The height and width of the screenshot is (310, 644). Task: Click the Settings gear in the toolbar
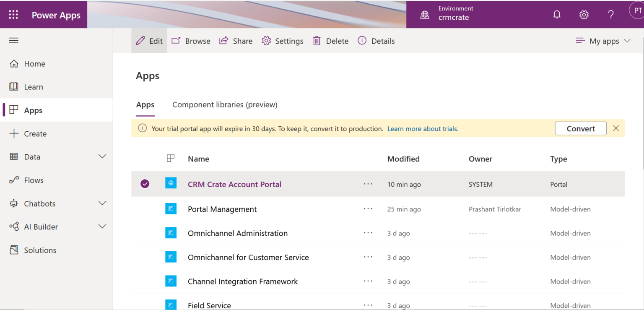tap(266, 41)
